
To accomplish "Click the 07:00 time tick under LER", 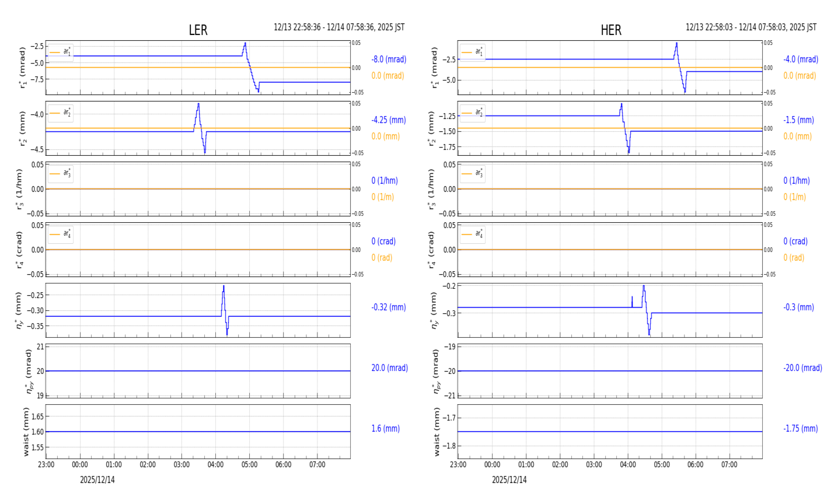I will 317,465.
